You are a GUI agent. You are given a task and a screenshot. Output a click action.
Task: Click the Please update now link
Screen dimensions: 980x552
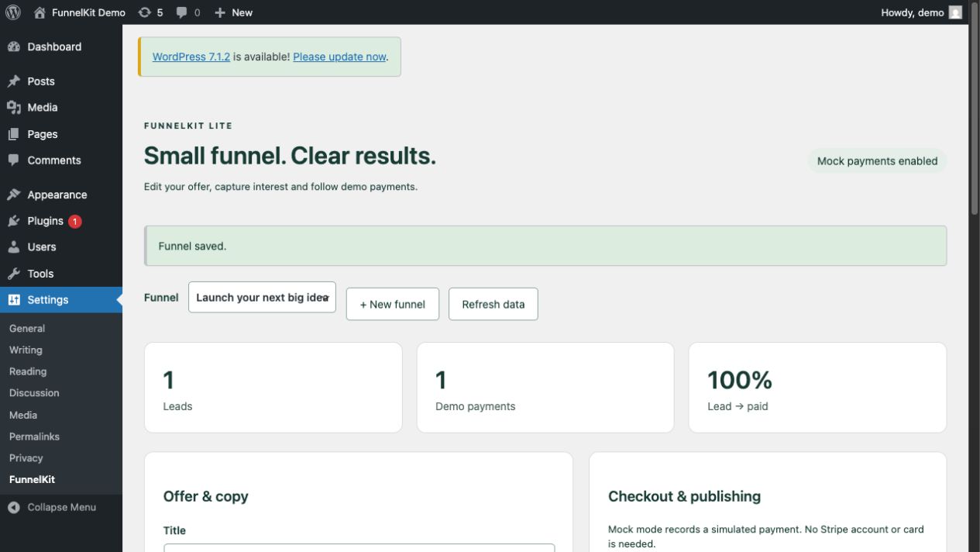click(339, 57)
